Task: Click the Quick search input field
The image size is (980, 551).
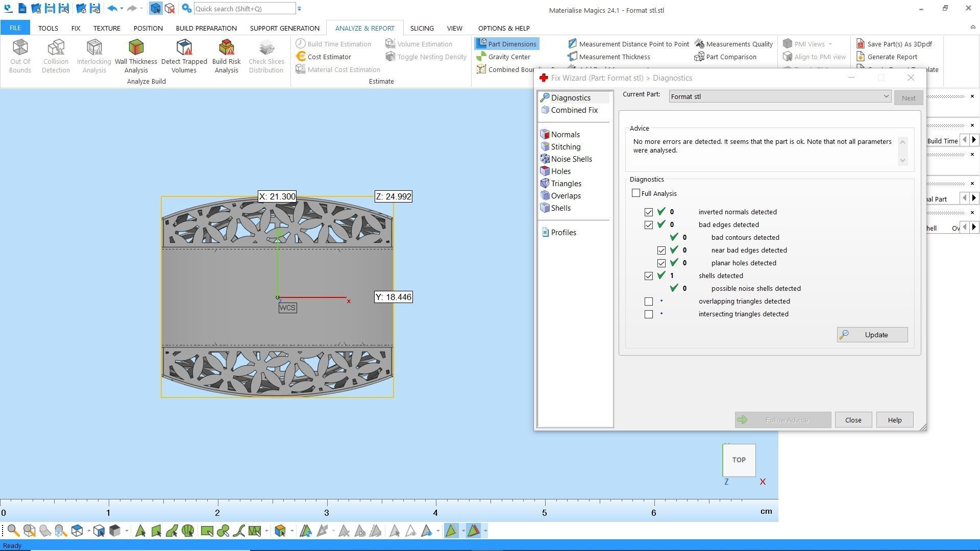Action: pos(244,9)
